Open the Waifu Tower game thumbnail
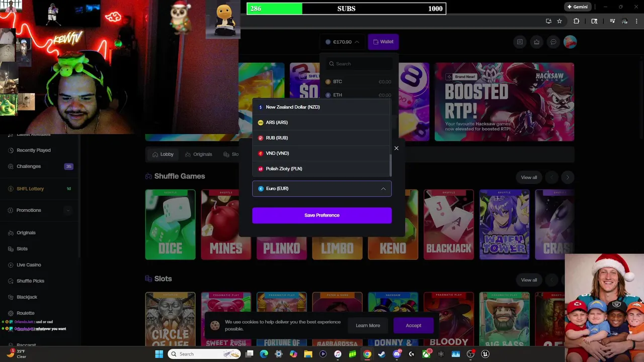The height and width of the screenshot is (362, 644). pos(504,225)
